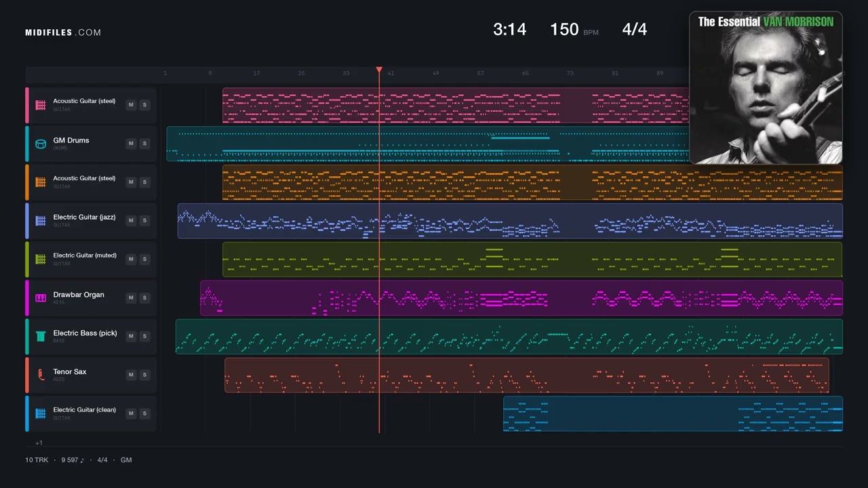Select the Electric Guitar (clean) track name
Viewport: 868px width, 488px height.
pos(85,409)
